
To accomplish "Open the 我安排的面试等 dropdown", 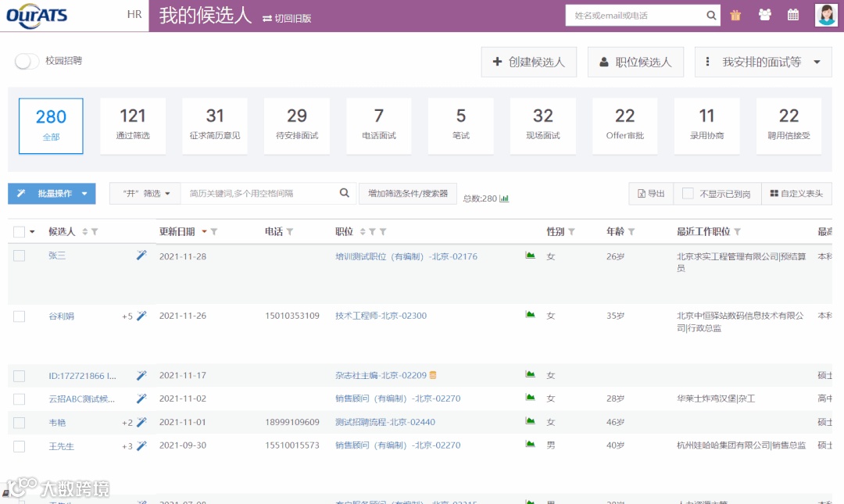I will coord(764,62).
